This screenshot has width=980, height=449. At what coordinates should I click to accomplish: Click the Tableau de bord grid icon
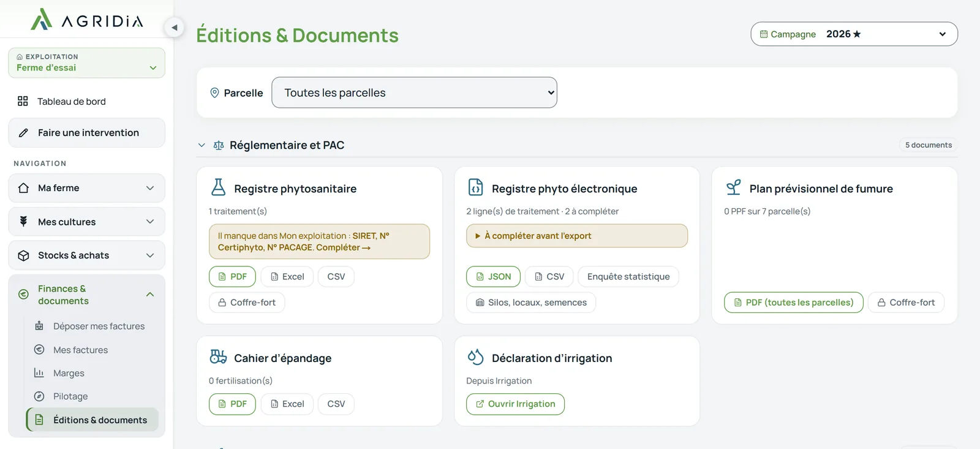23,101
